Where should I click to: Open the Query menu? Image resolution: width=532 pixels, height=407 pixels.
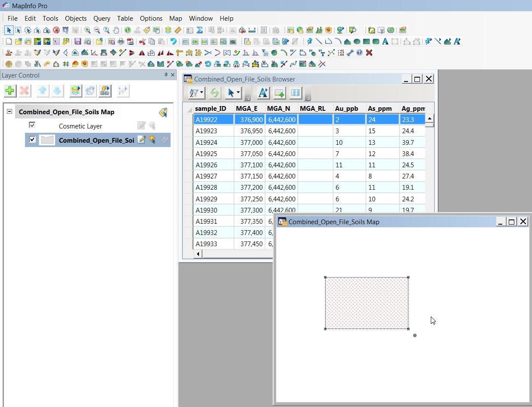click(x=102, y=18)
